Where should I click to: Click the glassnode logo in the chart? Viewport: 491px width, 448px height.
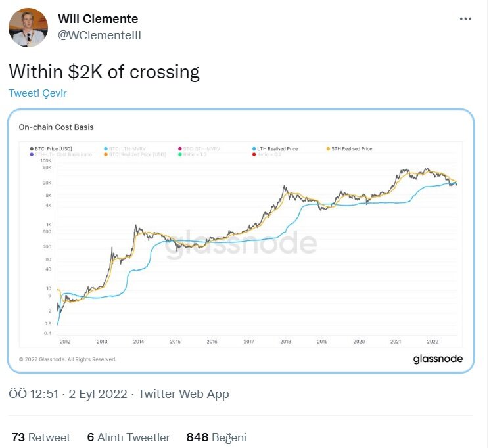click(438, 359)
